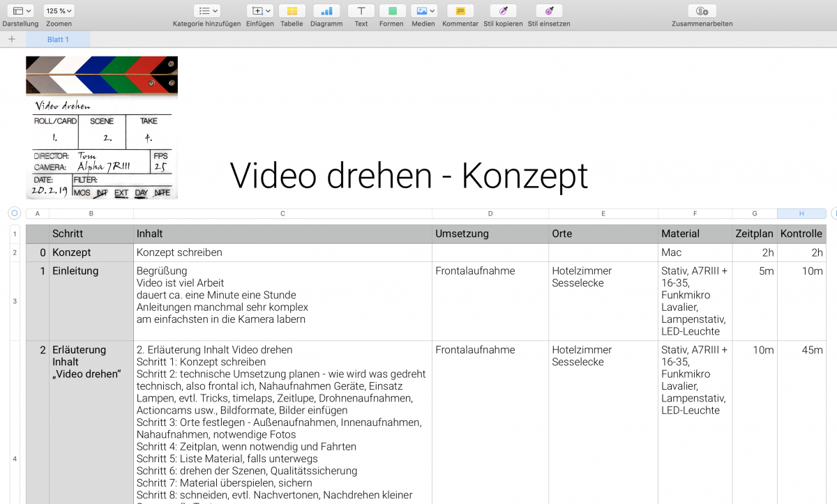This screenshot has height=504, width=837.
Task: Add a new sheet with plus button
Action: click(11, 40)
